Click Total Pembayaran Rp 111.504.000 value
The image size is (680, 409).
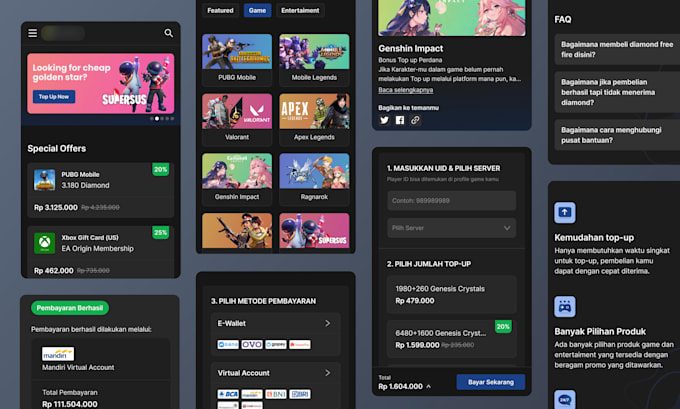point(70,404)
